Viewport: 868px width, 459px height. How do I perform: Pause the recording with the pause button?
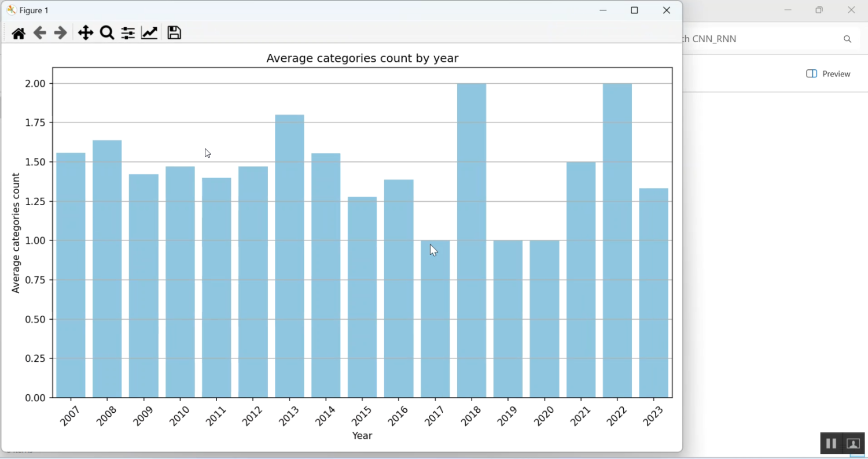point(831,443)
